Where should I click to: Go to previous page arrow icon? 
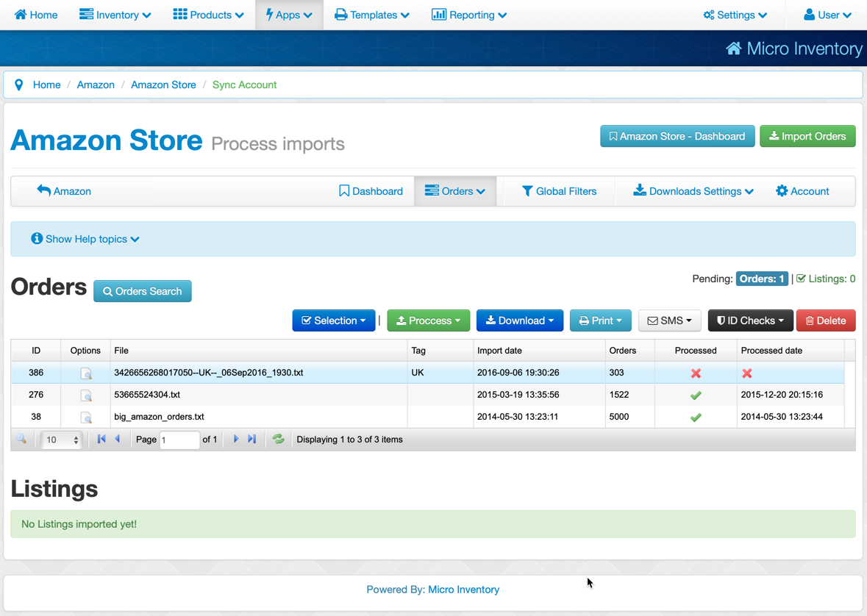(x=117, y=439)
